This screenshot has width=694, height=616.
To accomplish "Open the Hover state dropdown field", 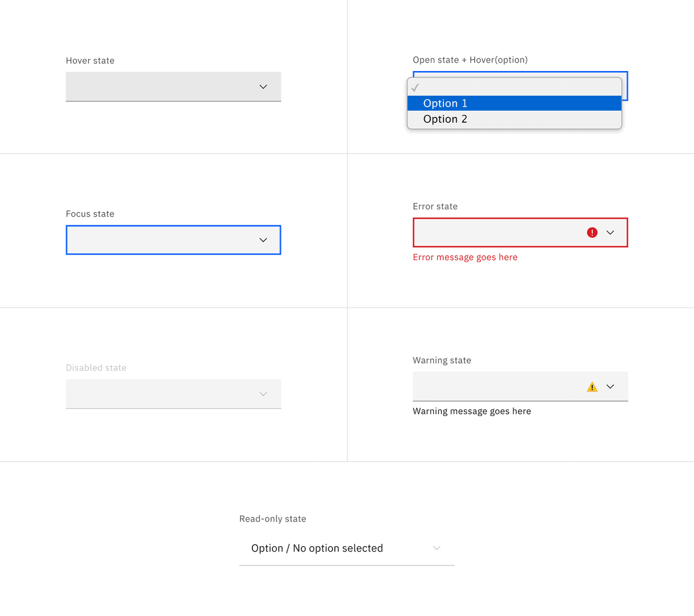I will [173, 87].
